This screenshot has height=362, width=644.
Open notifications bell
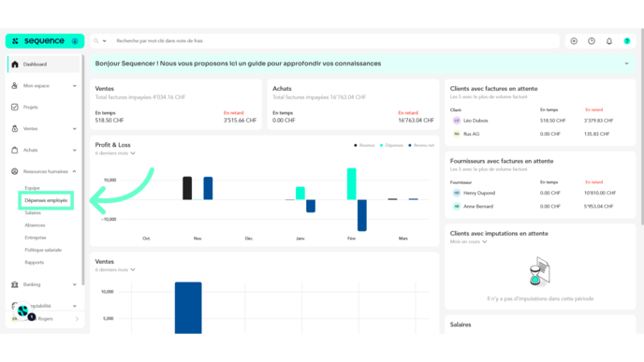tap(609, 41)
